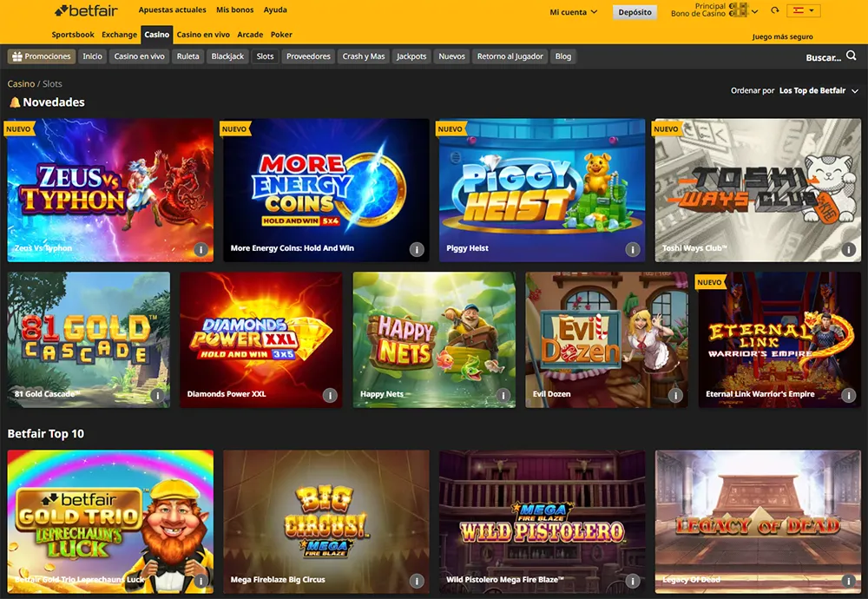Viewport: 868px width, 599px height.
Task: Open info icon for Diamonds Power XXL
Action: click(x=330, y=395)
